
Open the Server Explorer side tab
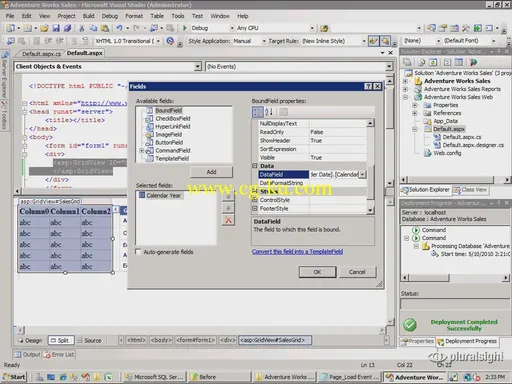[4, 75]
